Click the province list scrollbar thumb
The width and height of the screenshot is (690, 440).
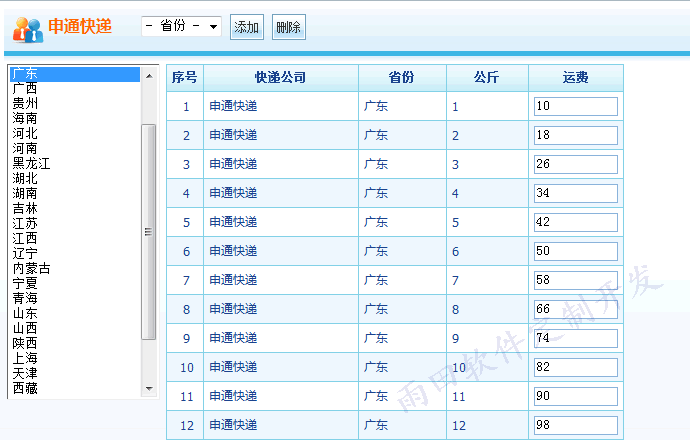pyautogui.click(x=149, y=232)
